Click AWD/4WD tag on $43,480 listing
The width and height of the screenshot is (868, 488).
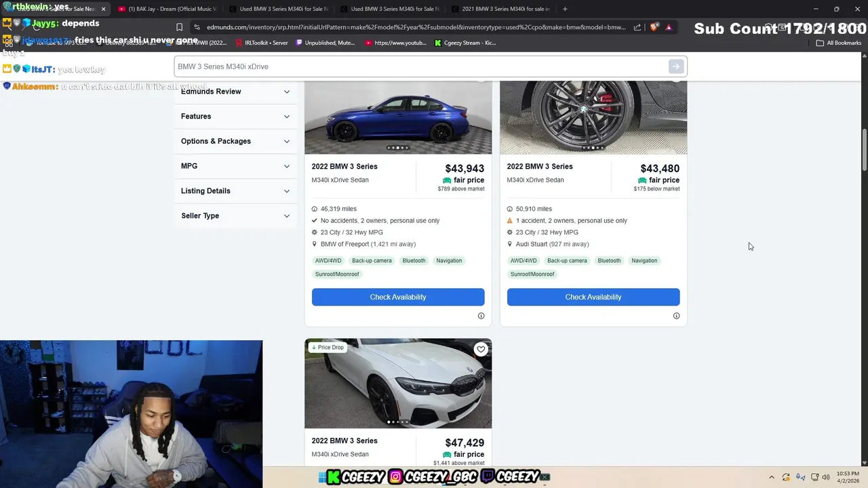coord(524,261)
